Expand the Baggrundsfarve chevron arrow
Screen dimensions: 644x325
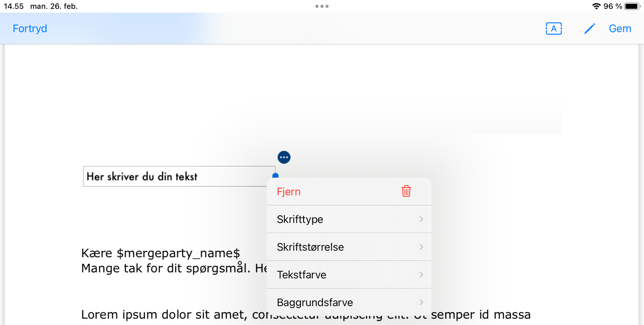(x=421, y=302)
